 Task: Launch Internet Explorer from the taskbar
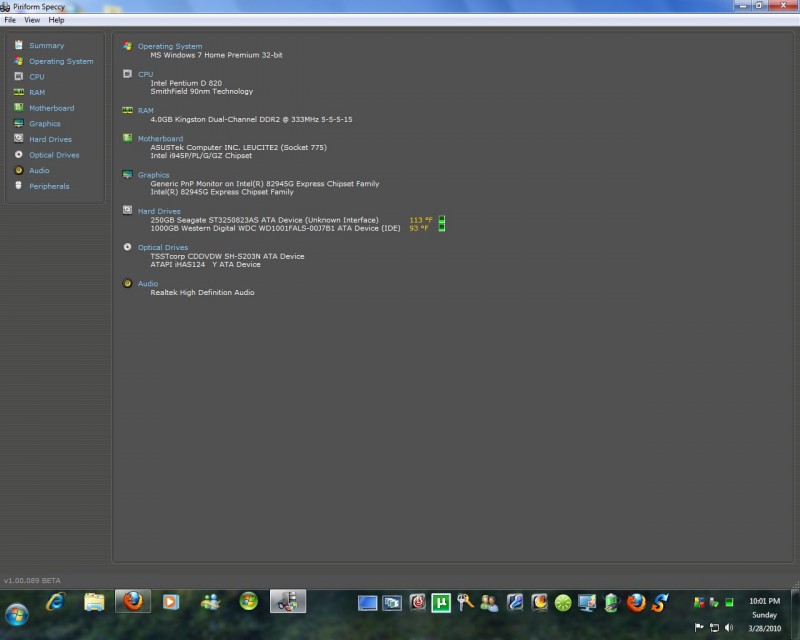pos(56,602)
